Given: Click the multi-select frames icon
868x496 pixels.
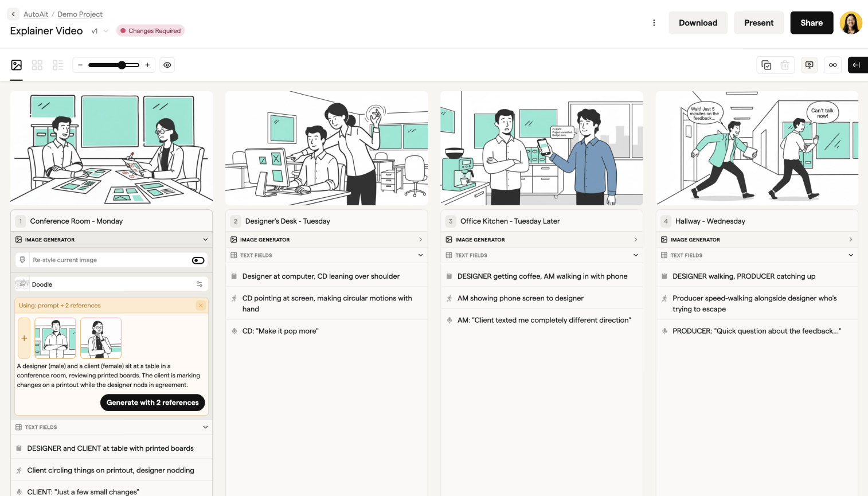Looking at the screenshot, I should coord(767,65).
